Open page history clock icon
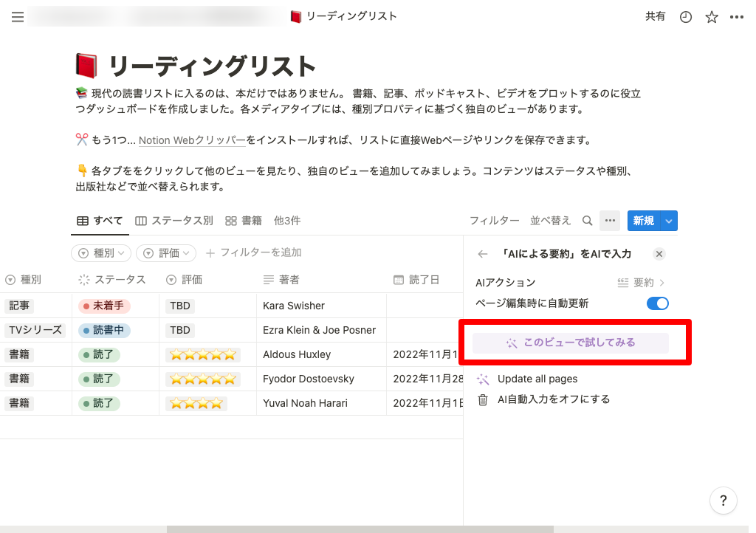The image size is (756, 533). 686,17
